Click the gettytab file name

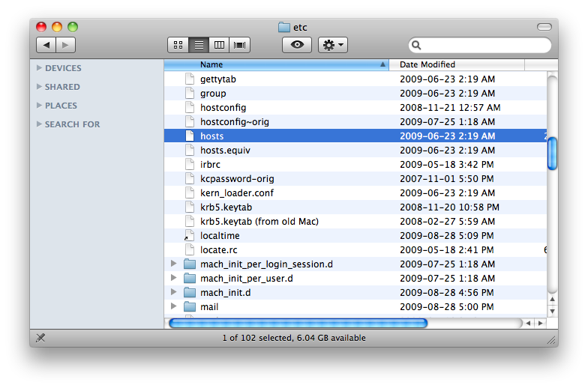click(217, 79)
